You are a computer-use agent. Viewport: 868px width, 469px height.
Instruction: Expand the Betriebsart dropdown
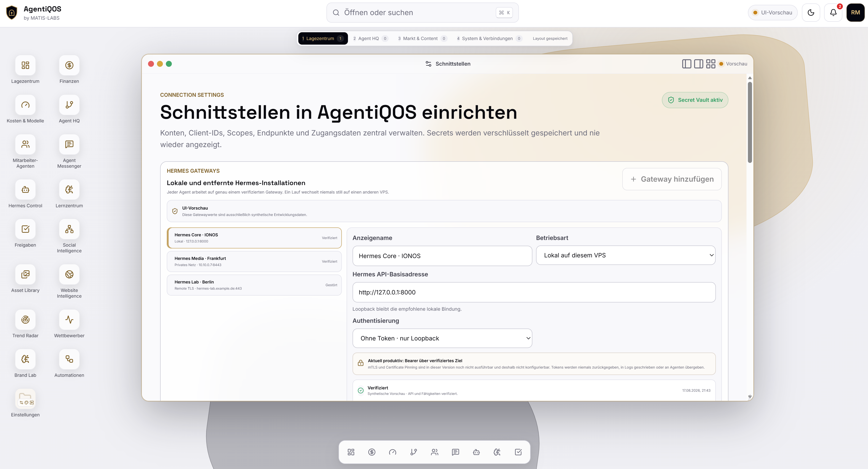click(x=626, y=255)
